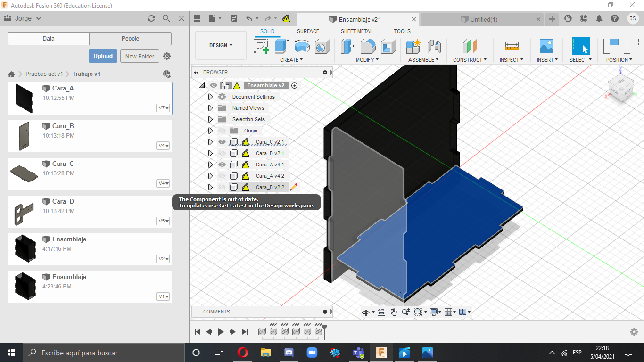This screenshot has height=362, width=644.
Task: Switch to the TOOLS tab
Action: coord(402,31)
